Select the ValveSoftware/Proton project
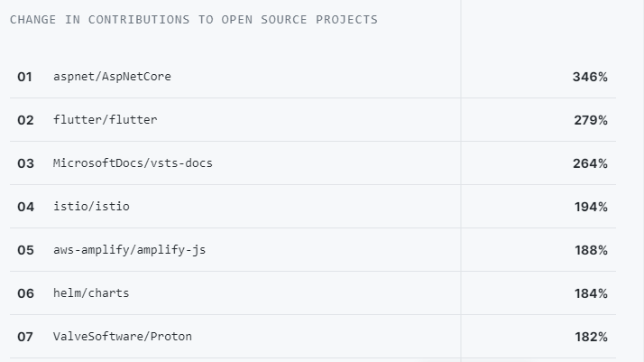 coord(122,337)
